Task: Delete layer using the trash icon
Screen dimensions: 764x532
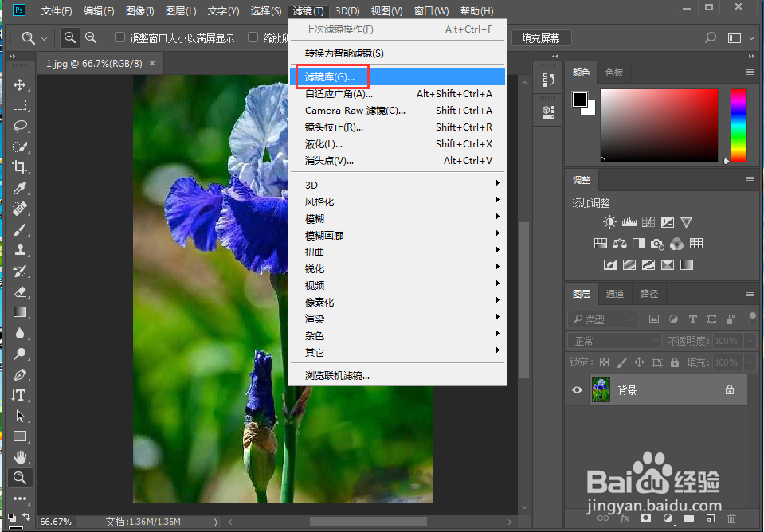Action: click(x=731, y=518)
